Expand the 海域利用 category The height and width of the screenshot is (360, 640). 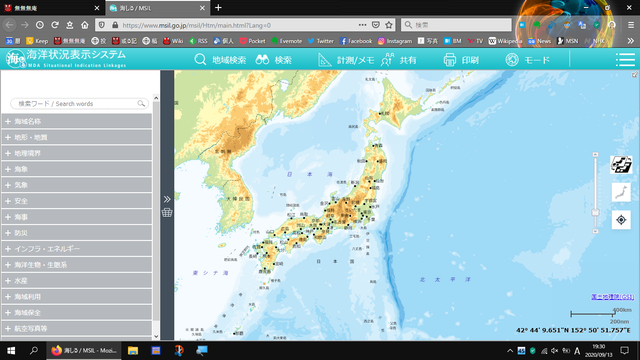[77, 296]
